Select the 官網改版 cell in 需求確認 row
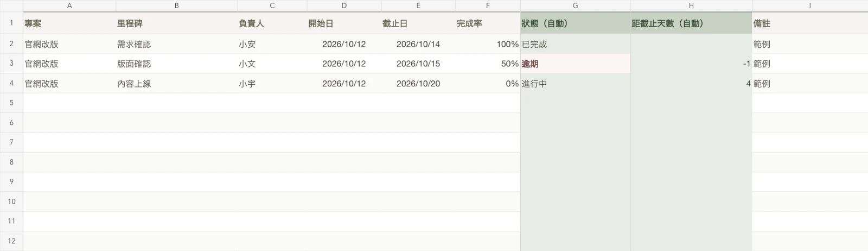The width and height of the screenshot is (868, 251). click(69, 44)
